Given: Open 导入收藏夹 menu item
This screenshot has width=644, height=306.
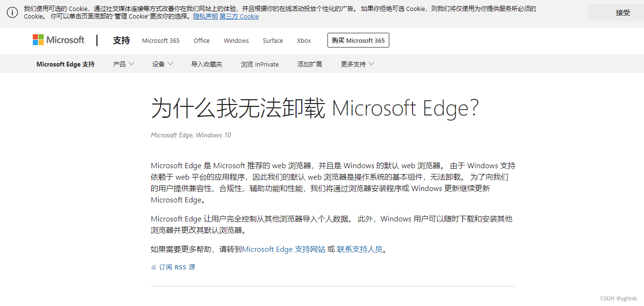Looking at the screenshot, I should click(x=207, y=64).
